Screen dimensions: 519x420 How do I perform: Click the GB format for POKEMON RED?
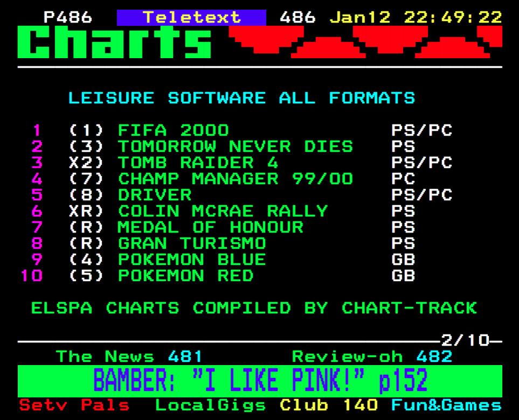pos(403,276)
